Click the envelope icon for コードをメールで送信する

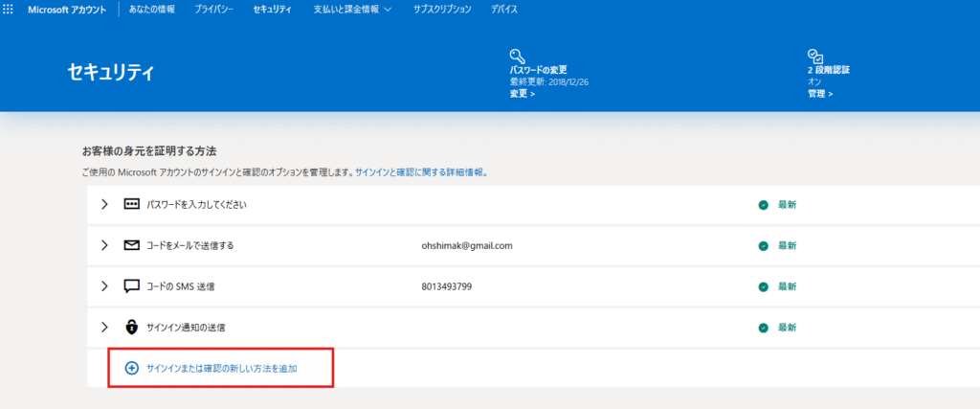(x=131, y=246)
